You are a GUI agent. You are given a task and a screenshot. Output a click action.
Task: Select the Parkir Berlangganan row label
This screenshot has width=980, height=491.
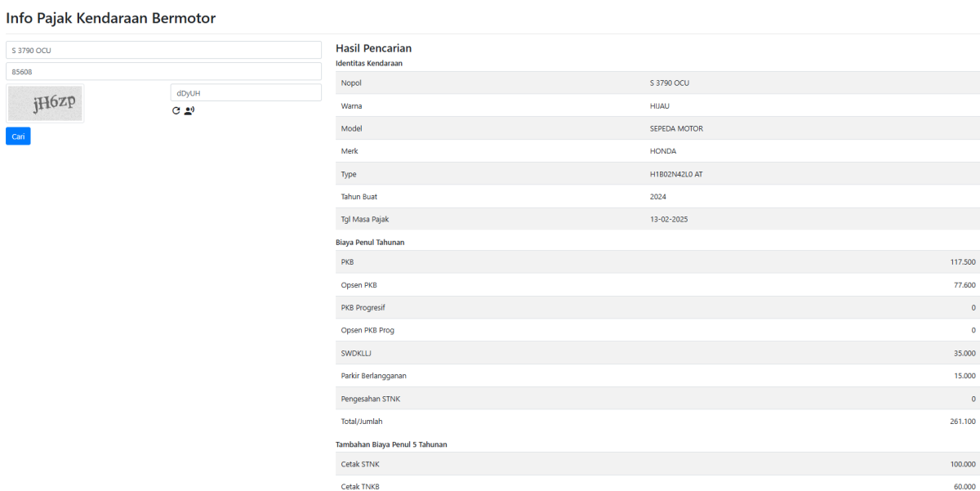[x=373, y=376]
